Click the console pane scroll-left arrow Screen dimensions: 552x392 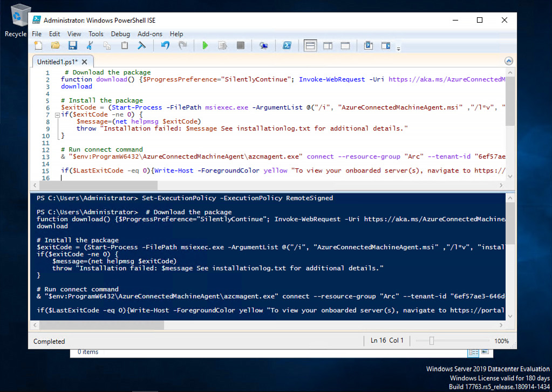[x=35, y=325]
